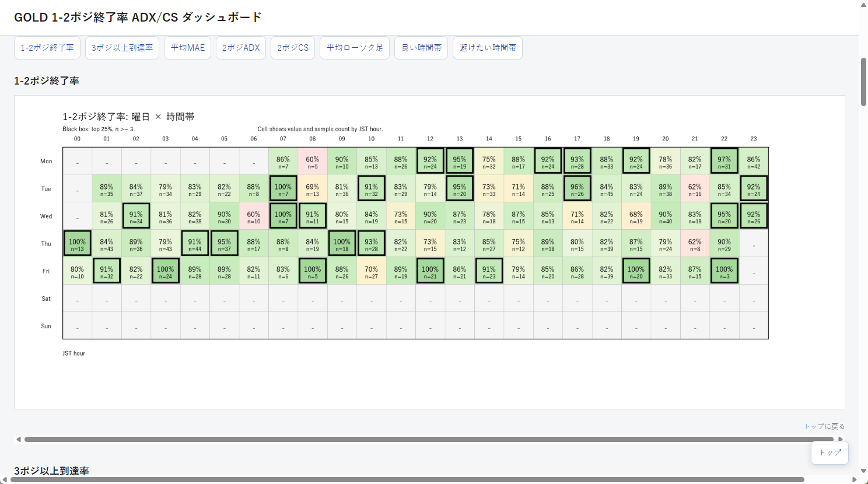Click Wednesday 06h cell 60% n=10
Screen dimensions: 868x484
coord(254,216)
